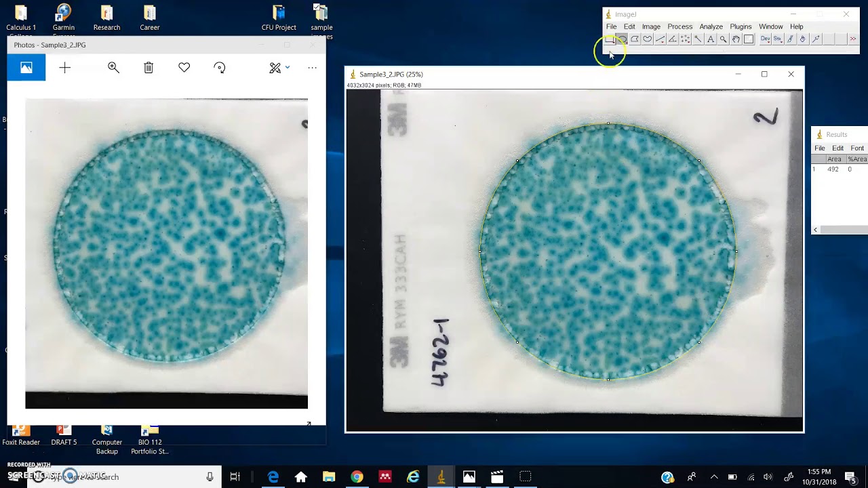
Task: Show hidden system tray icons
Action: click(713, 476)
